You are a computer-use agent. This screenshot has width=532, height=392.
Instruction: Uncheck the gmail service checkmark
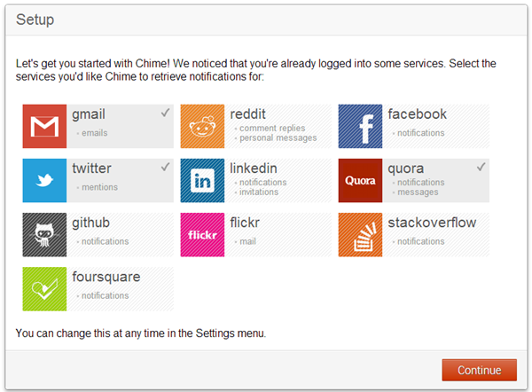point(165,113)
